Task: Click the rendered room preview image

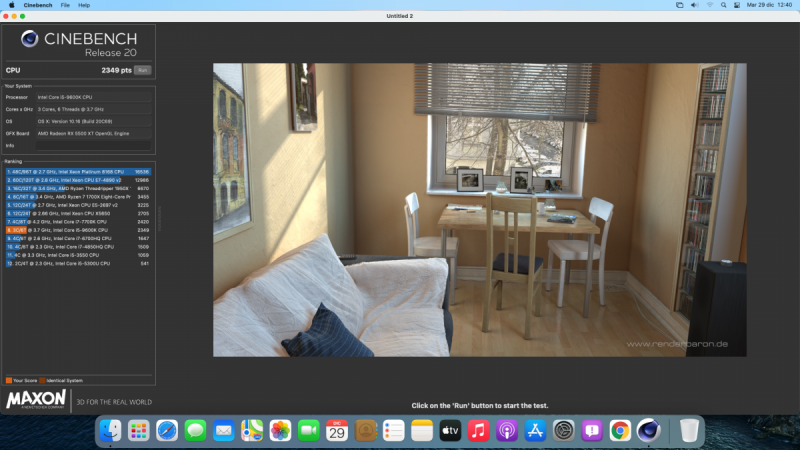Action: (480, 210)
